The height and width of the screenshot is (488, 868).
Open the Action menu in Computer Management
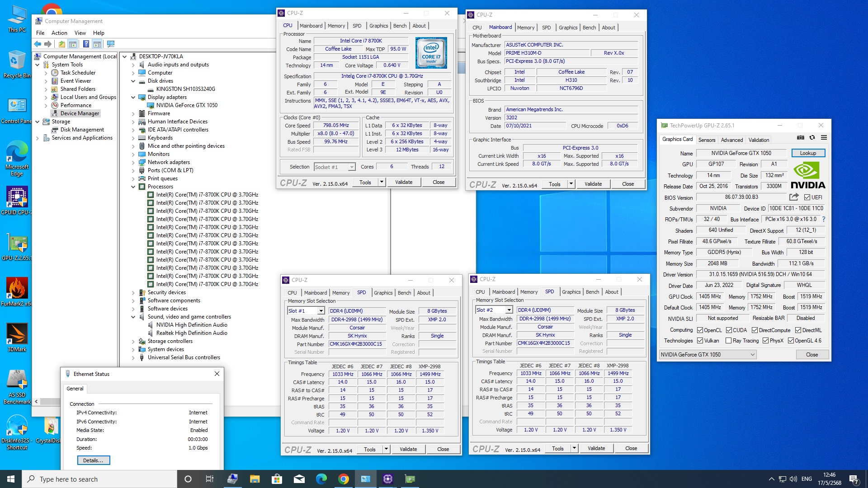(59, 33)
